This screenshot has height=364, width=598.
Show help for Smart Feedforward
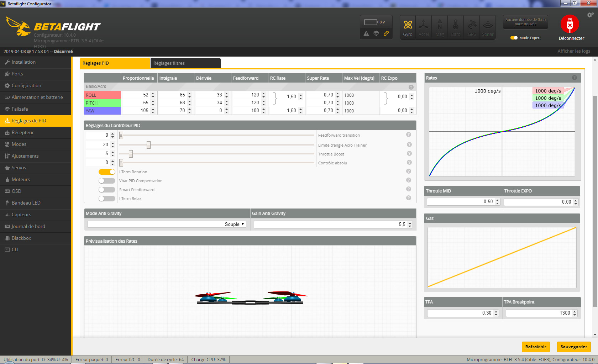(409, 189)
